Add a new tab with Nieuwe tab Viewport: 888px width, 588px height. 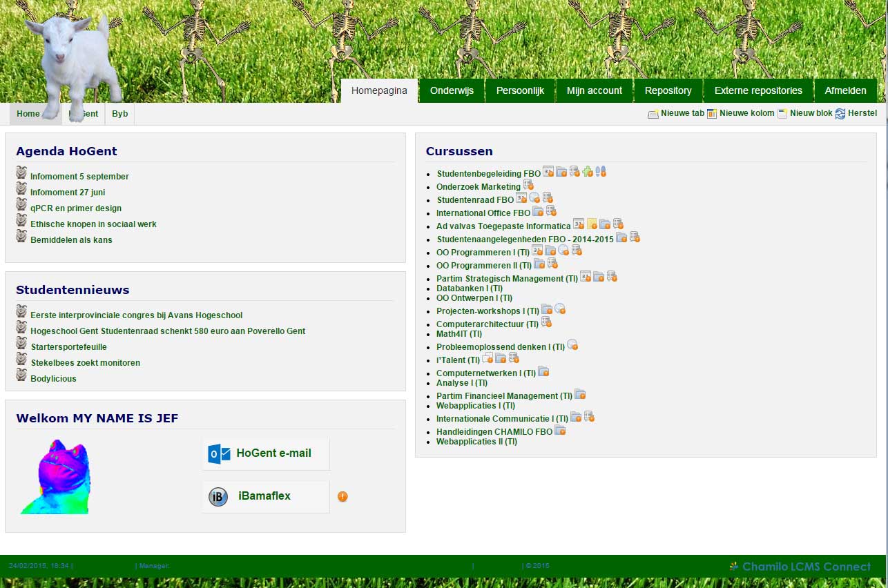[x=676, y=113]
